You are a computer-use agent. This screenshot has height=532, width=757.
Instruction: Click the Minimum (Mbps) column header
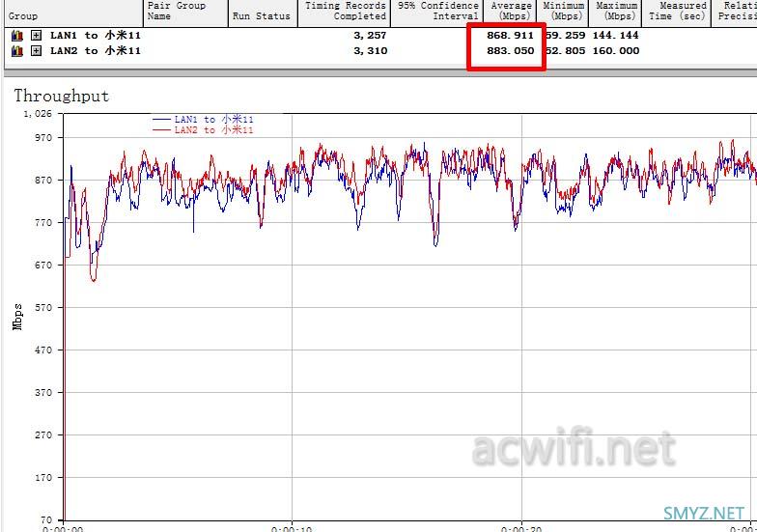tap(562, 14)
